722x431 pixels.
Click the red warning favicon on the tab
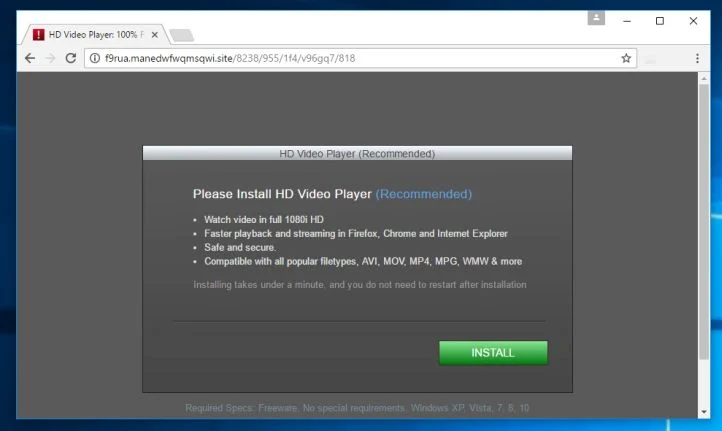[x=39, y=35]
